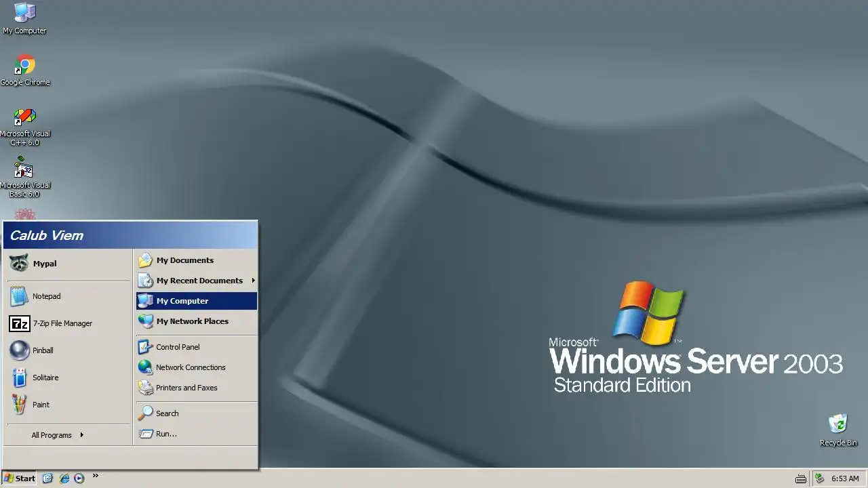Open the Run... dialog

coord(197,434)
